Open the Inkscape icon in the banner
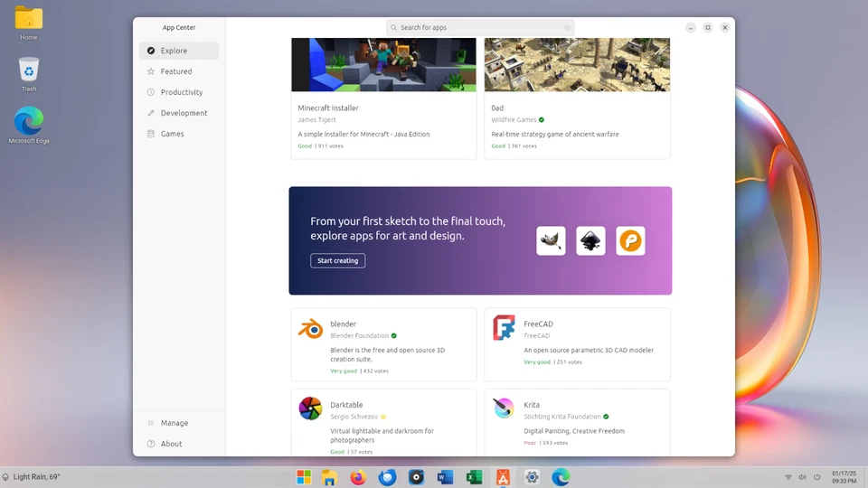Screen dimensions: 868x488 [590, 240]
